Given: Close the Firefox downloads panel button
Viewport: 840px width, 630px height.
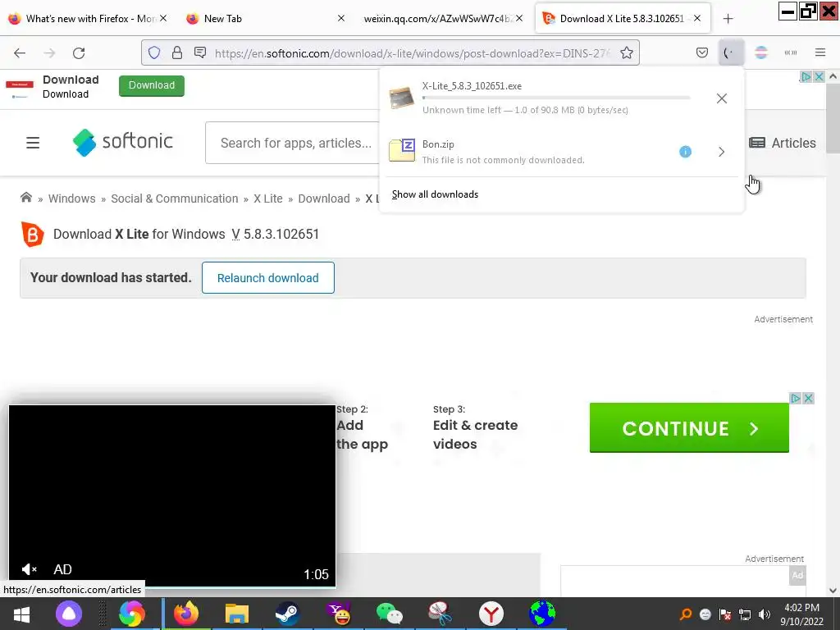Looking at the screenshot, I should tap(731, 52).
